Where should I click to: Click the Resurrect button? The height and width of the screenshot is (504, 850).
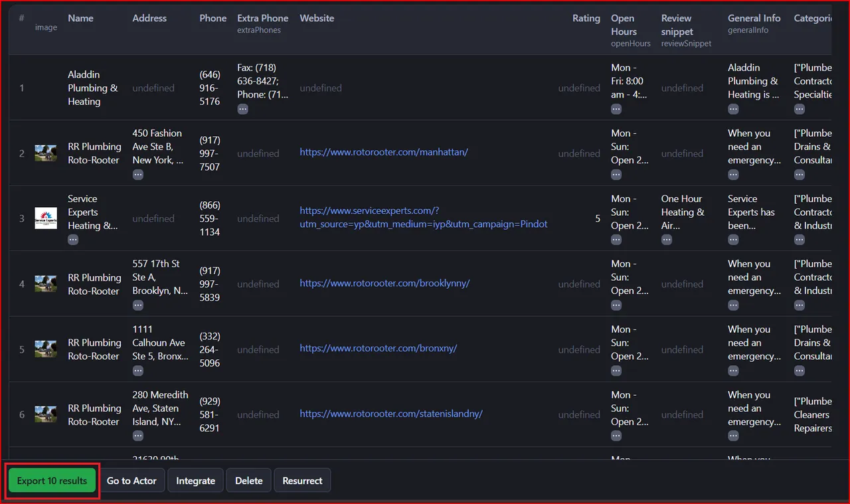point(302,481)
